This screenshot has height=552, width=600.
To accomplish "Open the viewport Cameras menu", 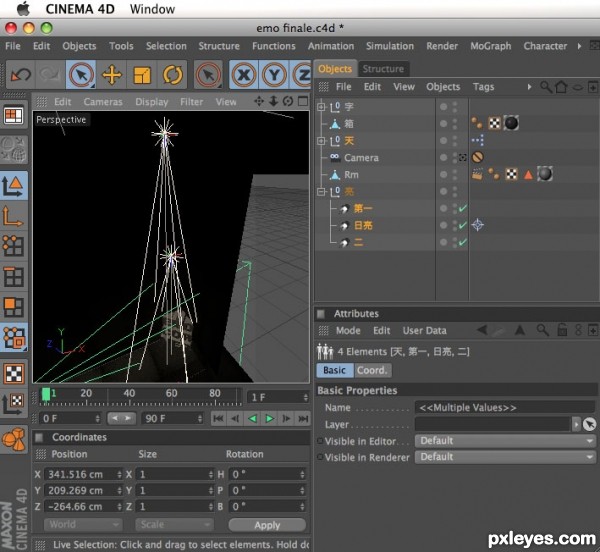I will pos(103,102).
